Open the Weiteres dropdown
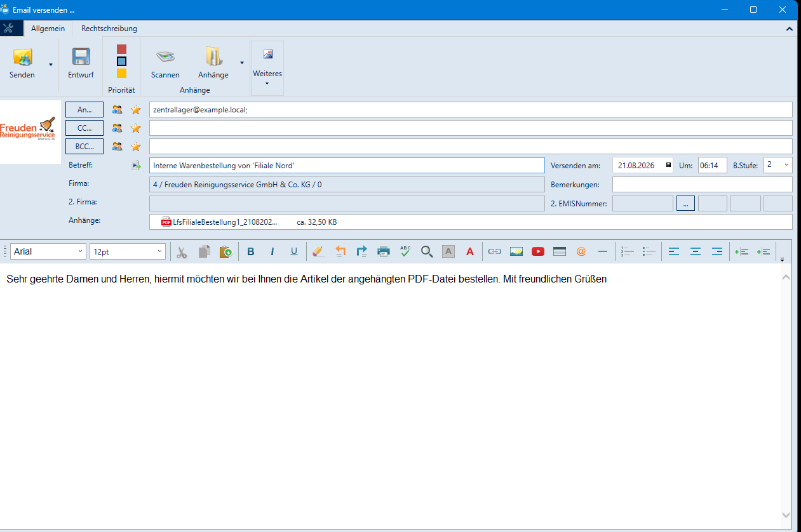 (x=267, y=68)
